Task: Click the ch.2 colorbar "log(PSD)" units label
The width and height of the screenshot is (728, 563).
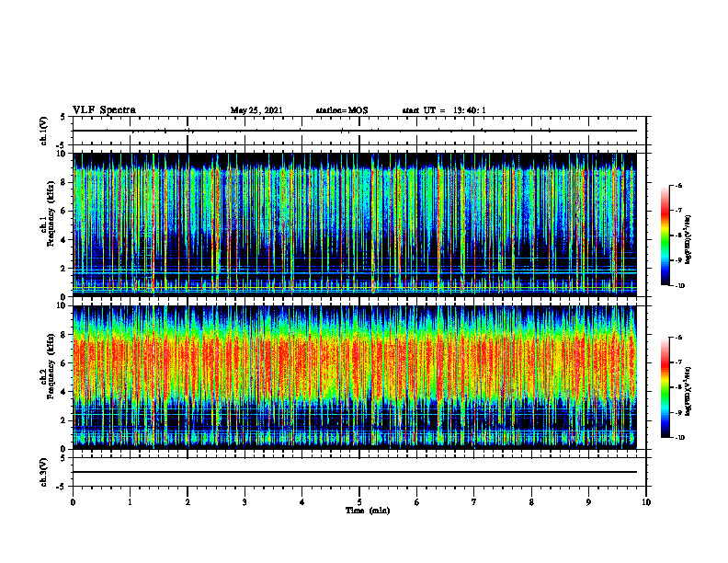Action: point(688,390)
